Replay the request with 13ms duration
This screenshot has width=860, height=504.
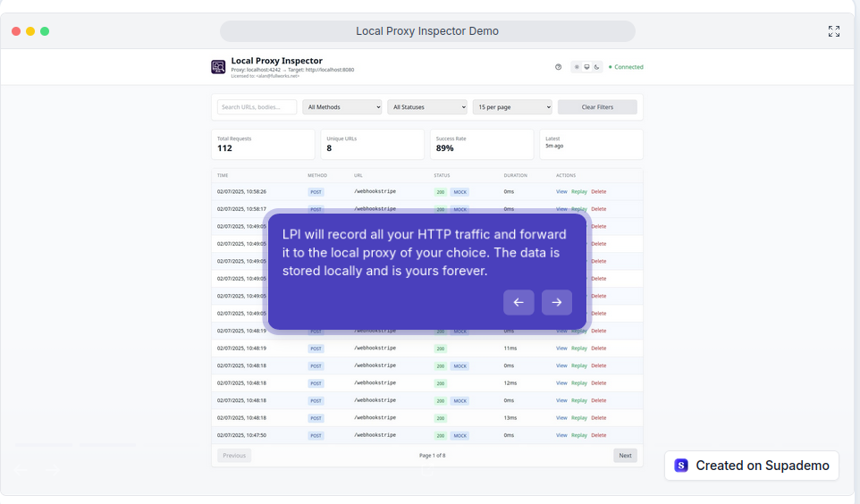[x=579, y=418]
